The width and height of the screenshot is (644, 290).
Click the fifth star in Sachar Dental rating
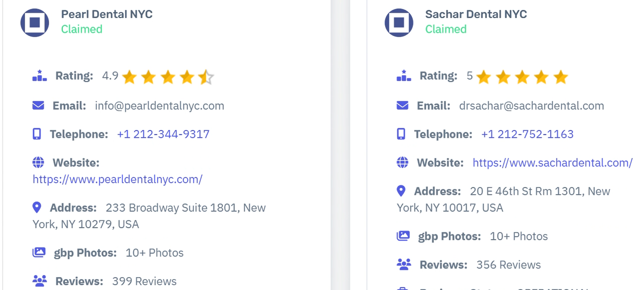pyautogui.click(x=560, y=77)
